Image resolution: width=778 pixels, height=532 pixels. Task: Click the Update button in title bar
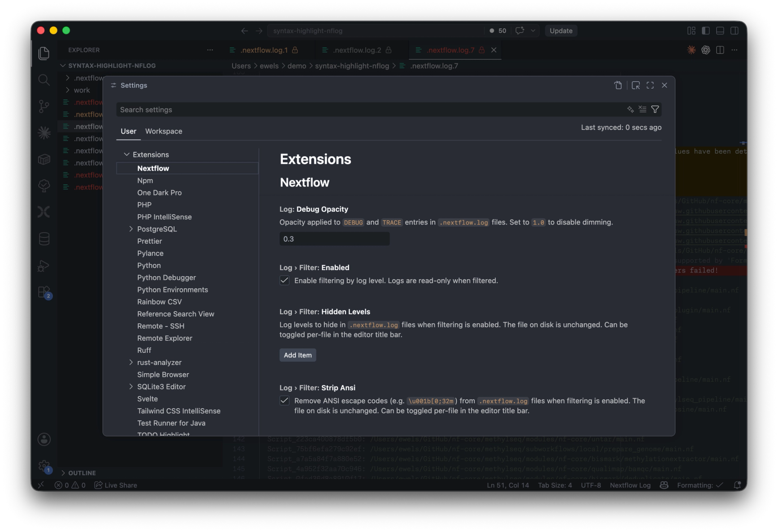tap(561, 30)
